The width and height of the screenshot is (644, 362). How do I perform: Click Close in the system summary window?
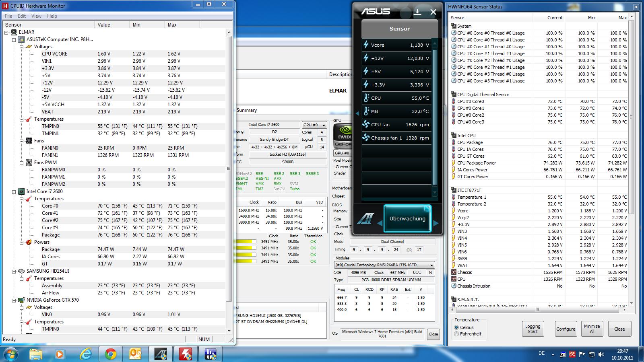tap(433, 334)
